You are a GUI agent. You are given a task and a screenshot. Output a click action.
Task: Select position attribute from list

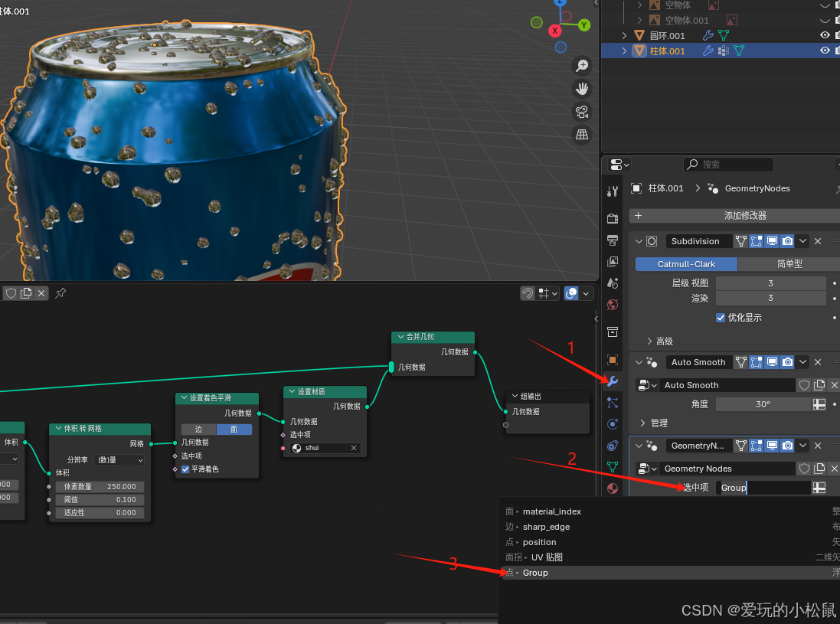(x=670, y=542)
